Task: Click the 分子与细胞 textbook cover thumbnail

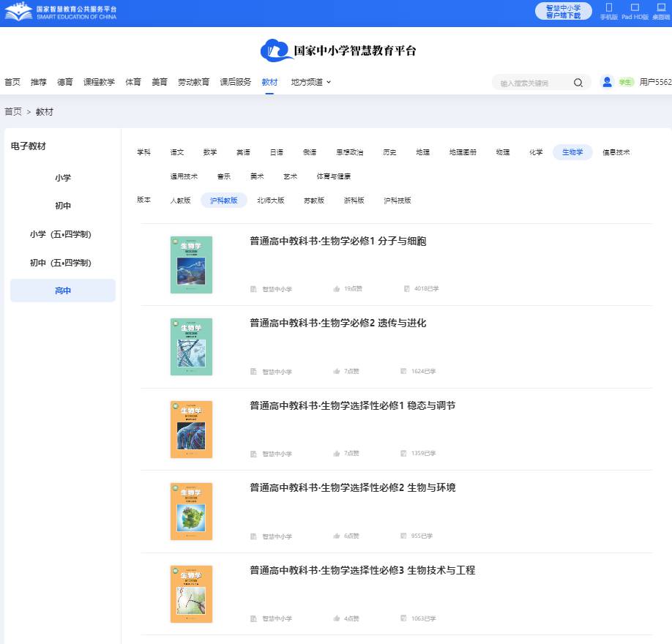Action: (191, 265)
